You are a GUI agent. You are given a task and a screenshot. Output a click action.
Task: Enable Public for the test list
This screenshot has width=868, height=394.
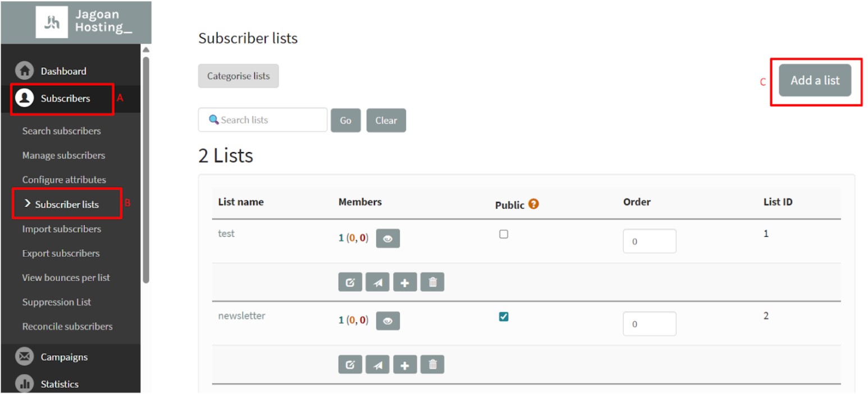[x=503, y=233]
